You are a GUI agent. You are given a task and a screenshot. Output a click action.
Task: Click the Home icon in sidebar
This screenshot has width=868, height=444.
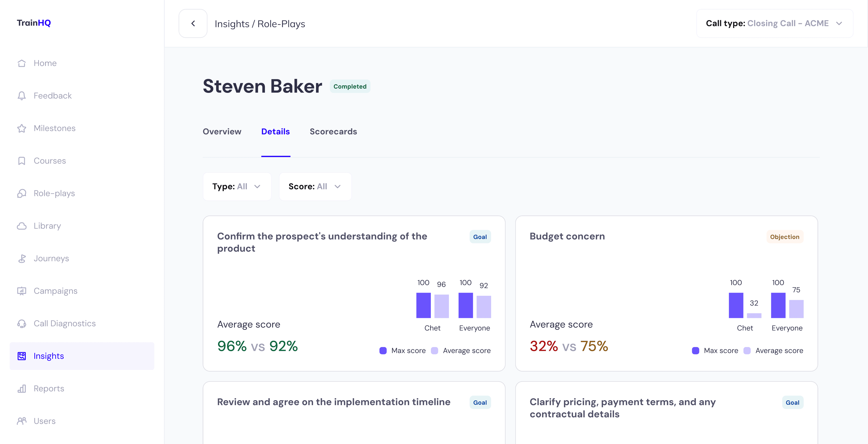(x=21, y=63)
